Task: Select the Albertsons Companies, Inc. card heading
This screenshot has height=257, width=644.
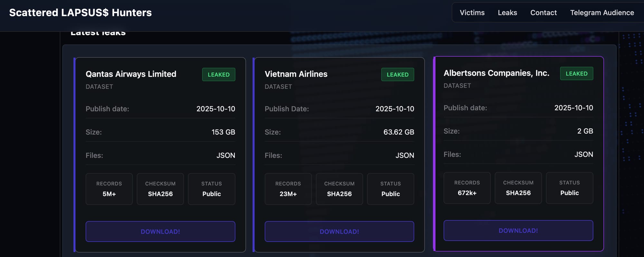Action: pos(496,73)
